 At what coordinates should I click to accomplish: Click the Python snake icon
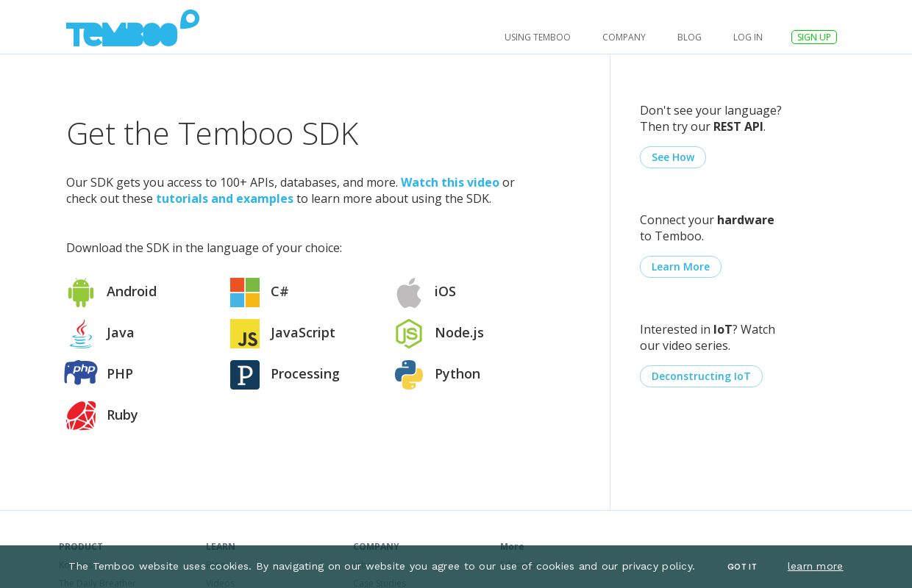pos(409,375)
